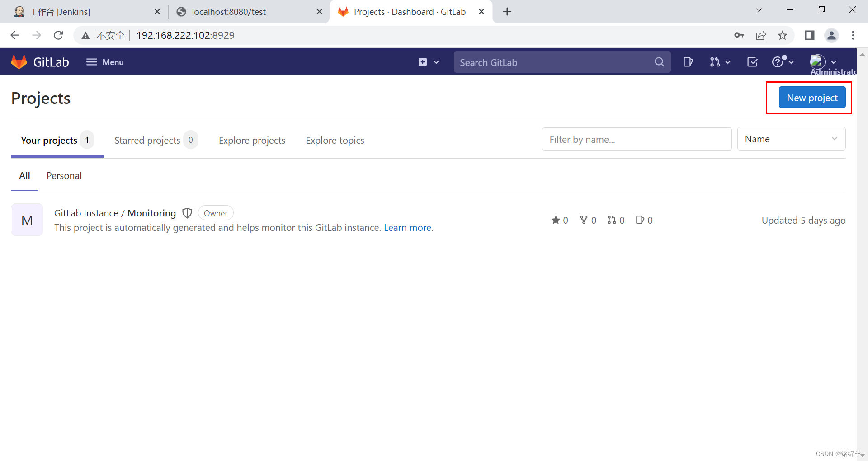This screenshot has width=868, height=461.
Task: Open the Chrome three-dot menu
Action: tap(853, 35)
